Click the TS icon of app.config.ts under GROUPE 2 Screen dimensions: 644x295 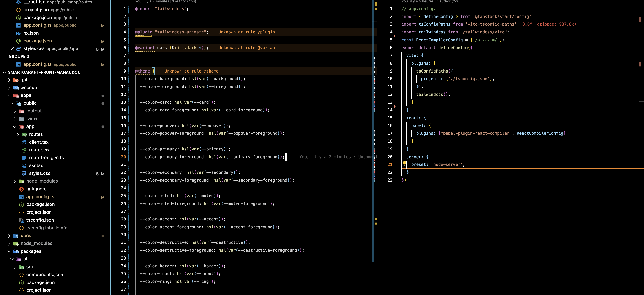point(18,64)
